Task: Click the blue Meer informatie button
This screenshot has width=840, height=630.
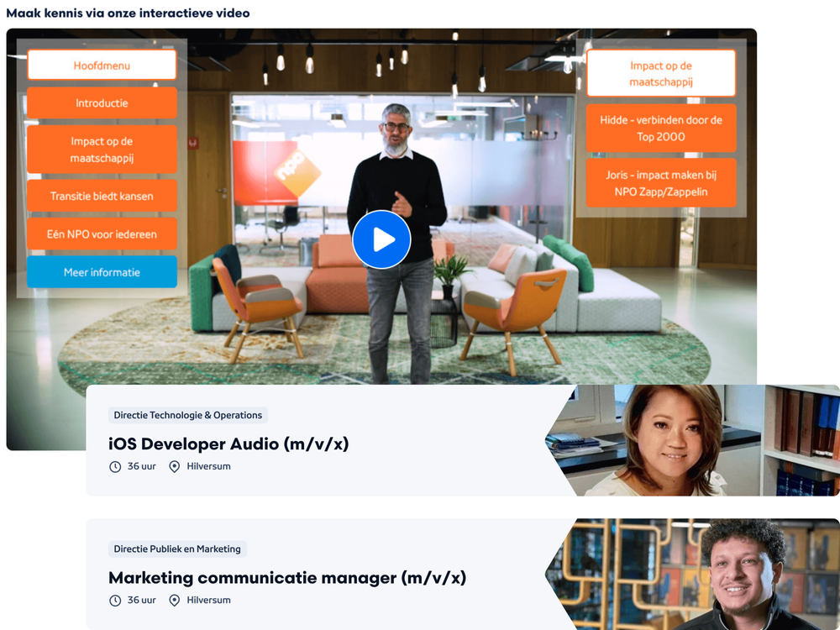Action: (102, 271)
